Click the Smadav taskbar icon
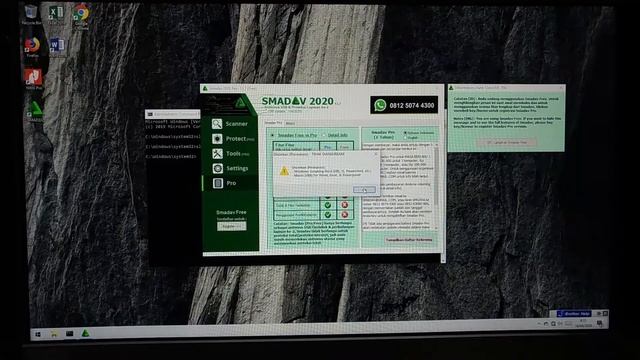This screenshot has width=640, height=360. (85, 333)
